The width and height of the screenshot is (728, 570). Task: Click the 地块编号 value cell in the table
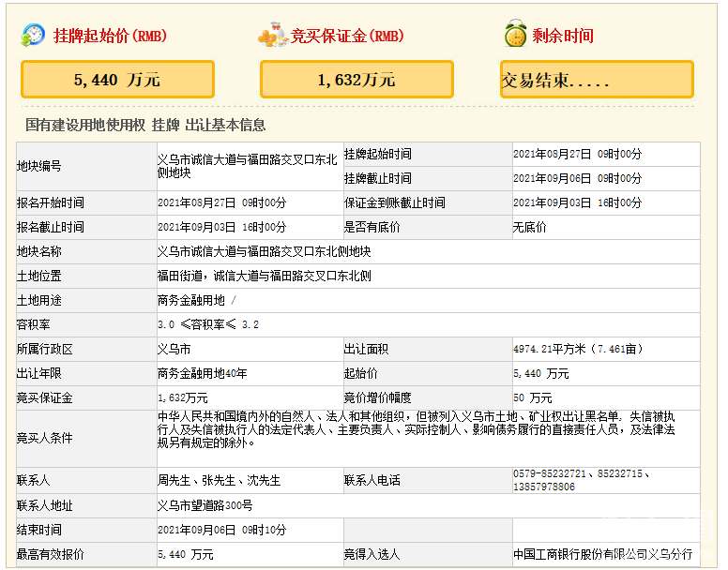[248, 166]
